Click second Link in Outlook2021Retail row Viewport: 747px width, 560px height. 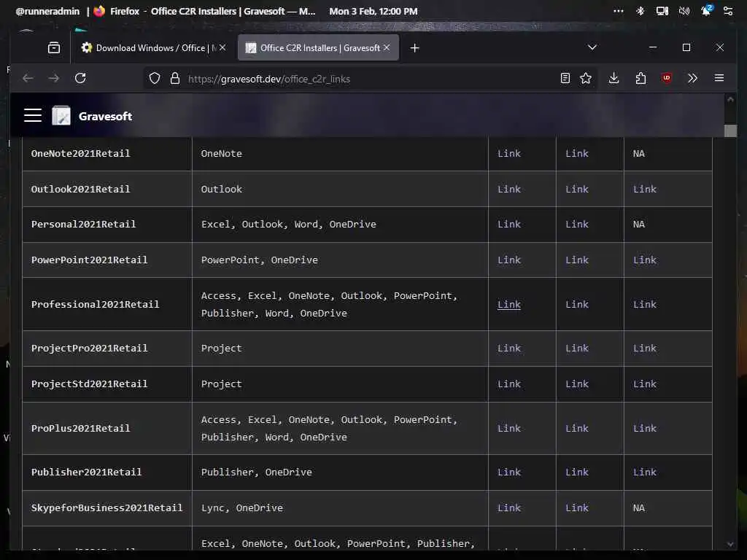576,189
